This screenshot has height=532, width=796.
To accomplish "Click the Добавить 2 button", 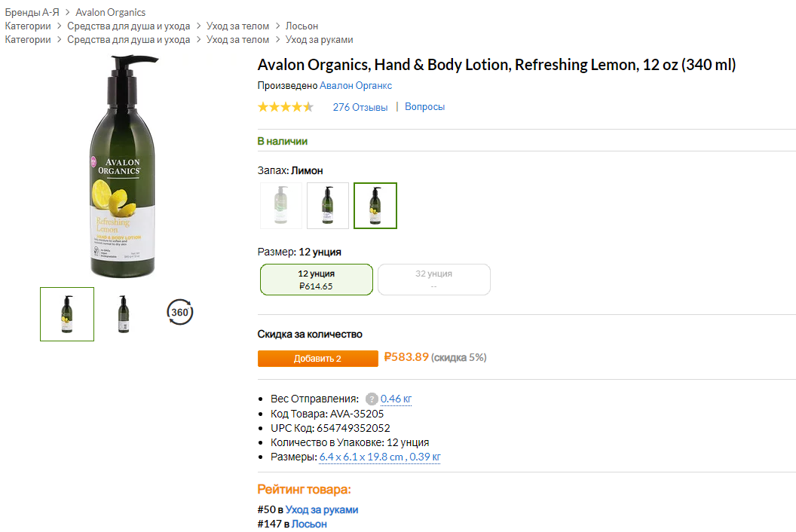I will tap(317, 359).
